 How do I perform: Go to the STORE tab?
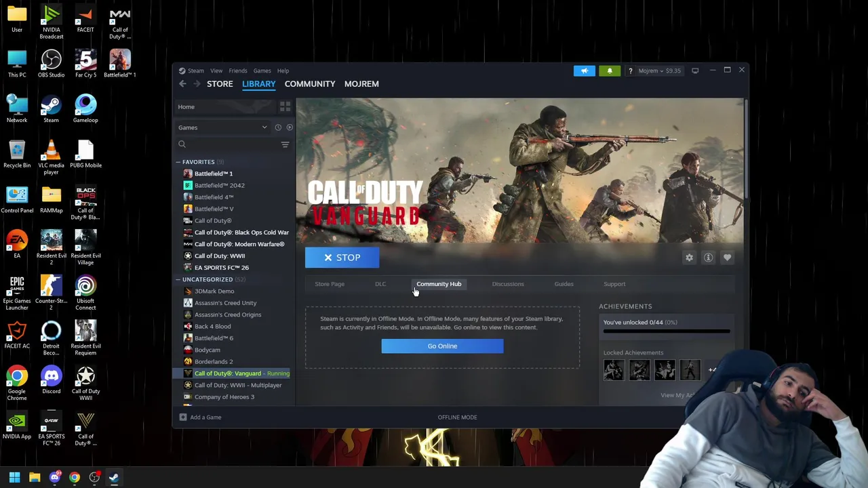pos(220,84)
